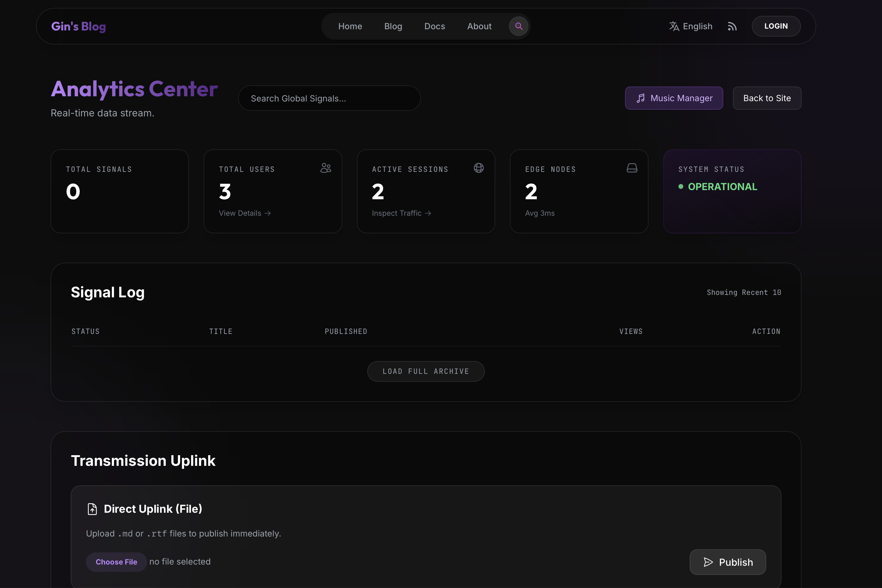Click the music note icon on Music Manager
The height and width of the screenshot is (588, 882).
coord(641,98)
